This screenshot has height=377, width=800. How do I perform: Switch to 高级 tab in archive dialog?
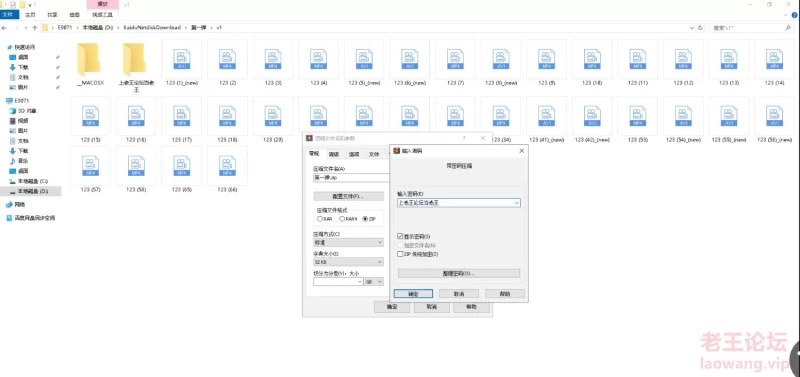tap(333, 154)
